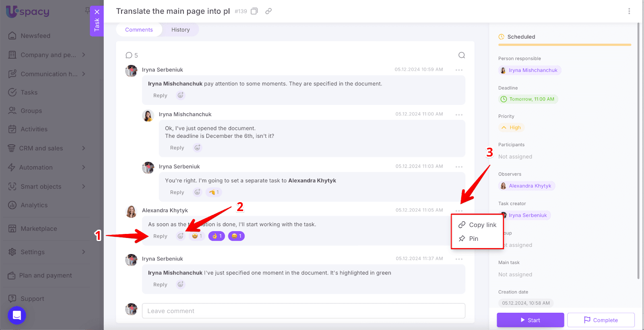Viewport: 644px width, 330px height.
Task: Choose Copy link from comment menu
Action: [477, 225]
